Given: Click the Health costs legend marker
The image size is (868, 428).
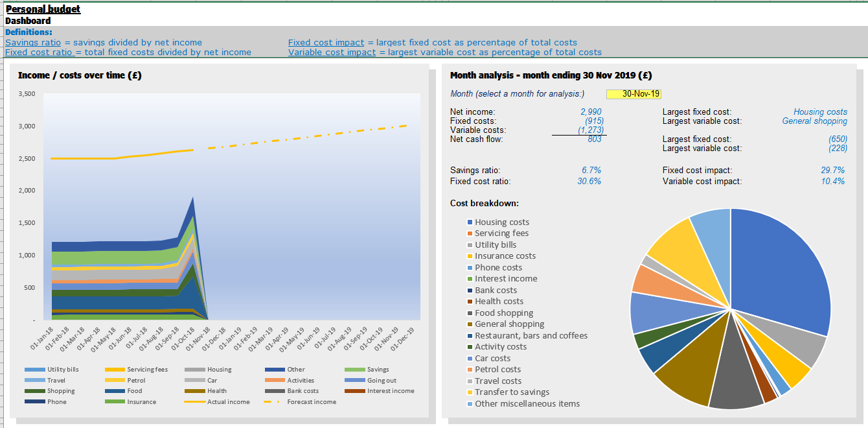Looking at the screenshot, I should click(x=470, y=301).
